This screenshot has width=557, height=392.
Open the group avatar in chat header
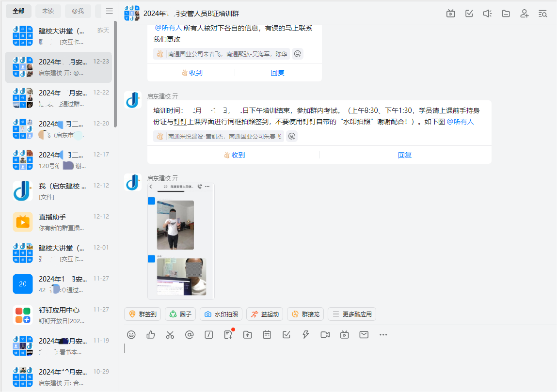[132, 14]
